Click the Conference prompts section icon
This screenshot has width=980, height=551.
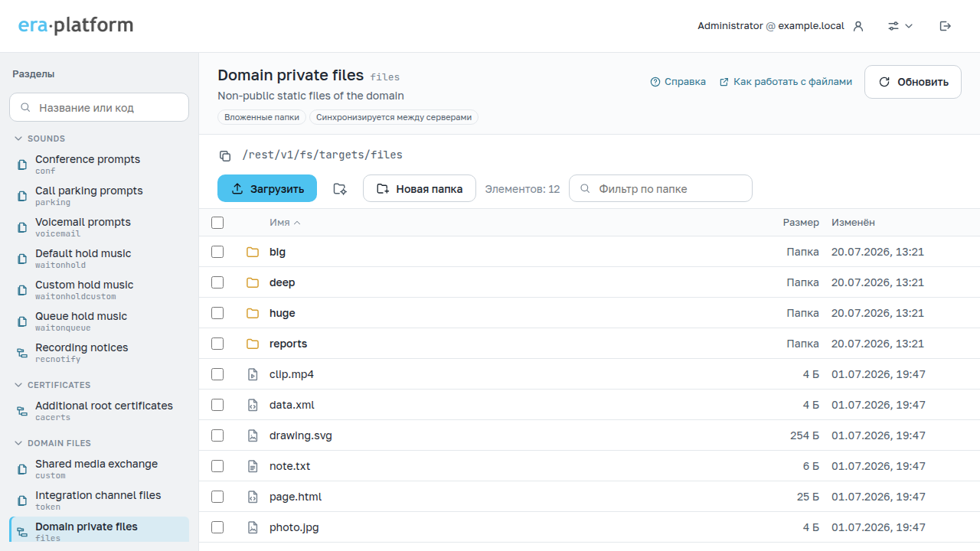[x=22, y=165]
